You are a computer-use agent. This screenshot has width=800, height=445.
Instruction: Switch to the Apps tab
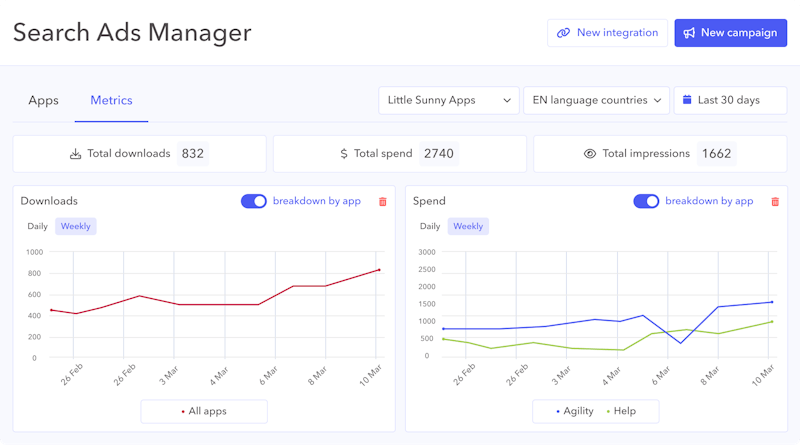click(44, 101)
